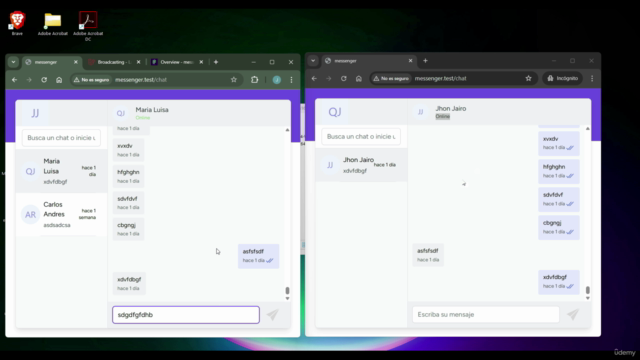This screenshot has width=640, height=360.
Task: Switch to the Broadcasting tab
Action: point(114,62)
